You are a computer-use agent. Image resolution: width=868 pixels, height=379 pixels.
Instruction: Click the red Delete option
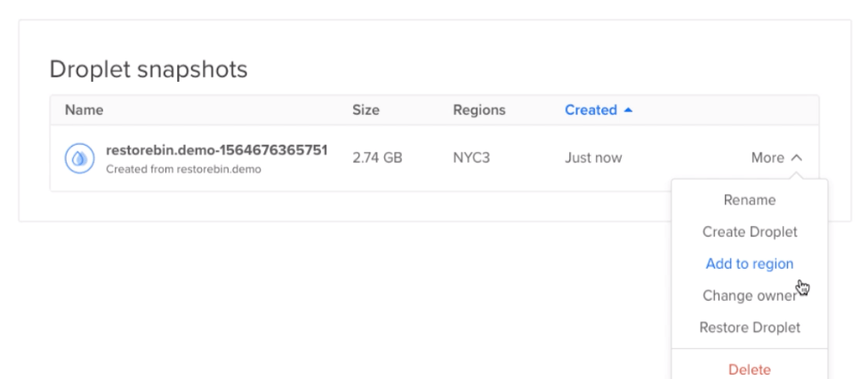pos(750,369)
